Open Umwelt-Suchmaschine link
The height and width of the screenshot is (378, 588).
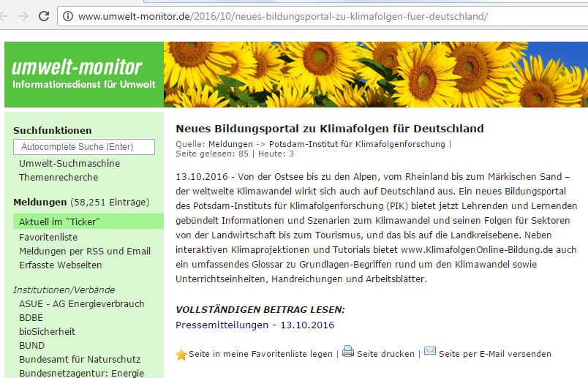coord(69,163)
